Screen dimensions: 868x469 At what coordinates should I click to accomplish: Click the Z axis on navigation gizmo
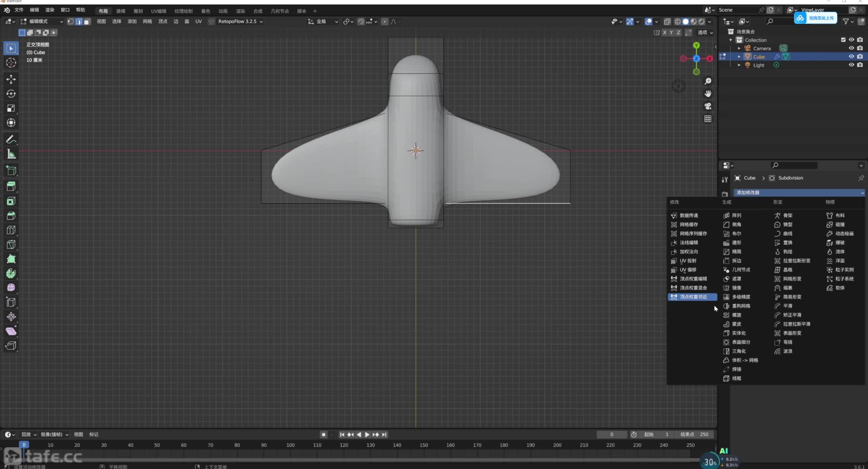click(696, 59)
